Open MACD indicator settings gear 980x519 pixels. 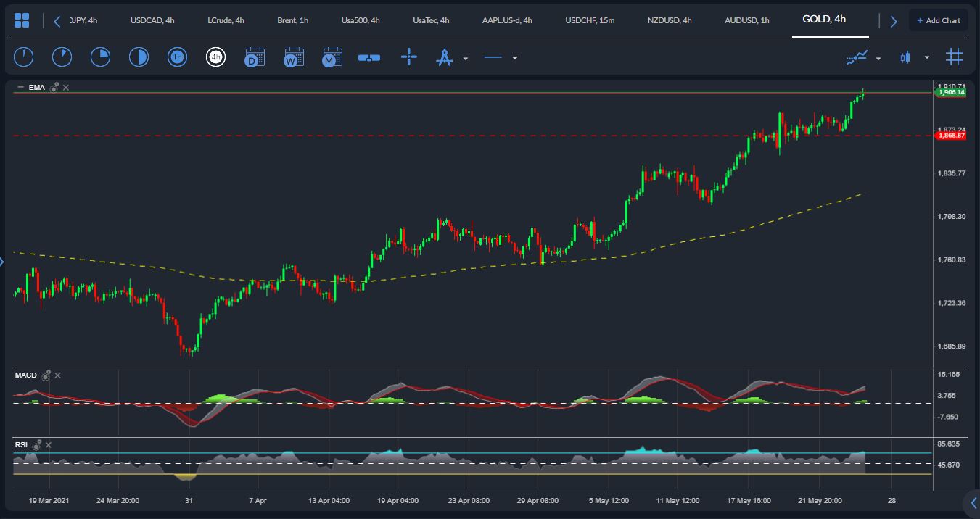(x=46, y=375)
